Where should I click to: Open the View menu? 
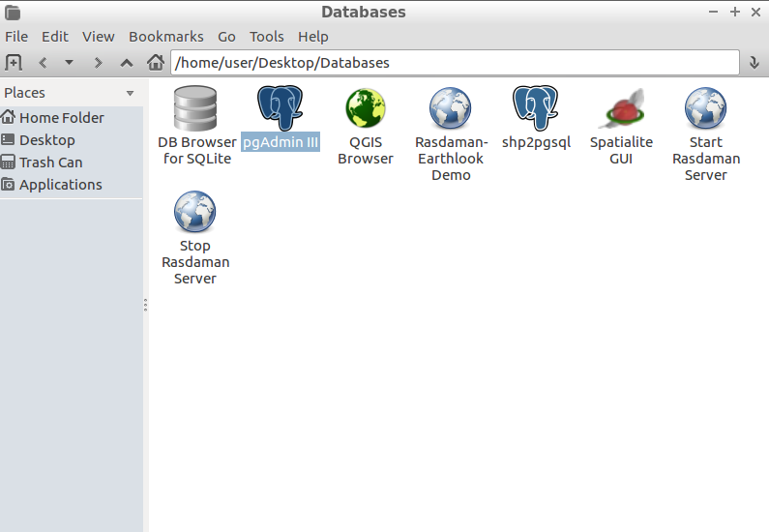pos(98,37)
